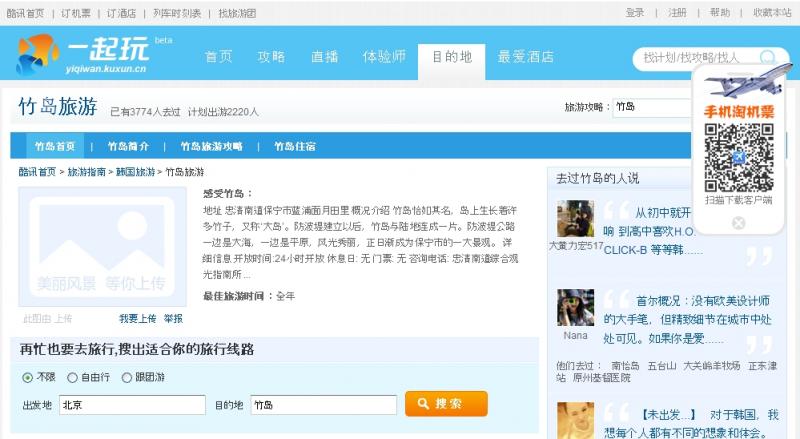Select the 自由行 radio option

click(72, 377)
